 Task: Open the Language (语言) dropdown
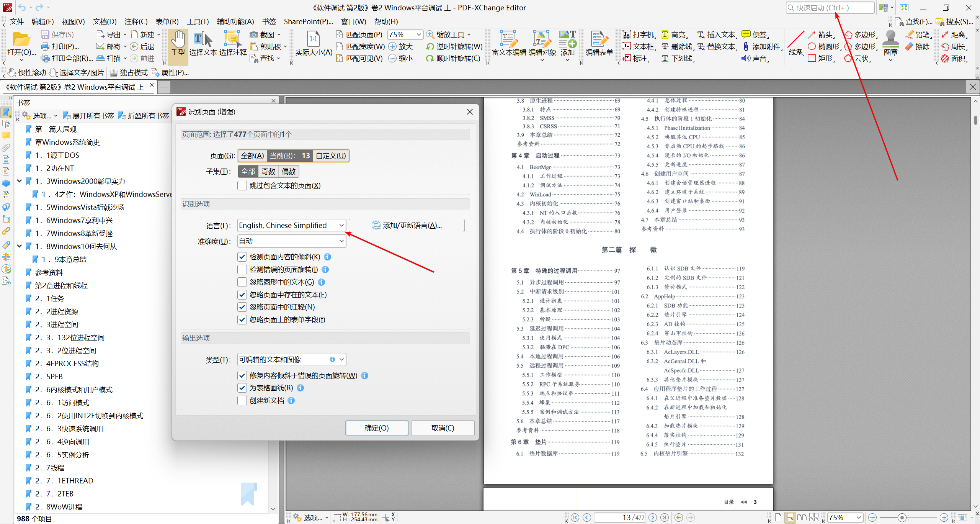[292, 225]
